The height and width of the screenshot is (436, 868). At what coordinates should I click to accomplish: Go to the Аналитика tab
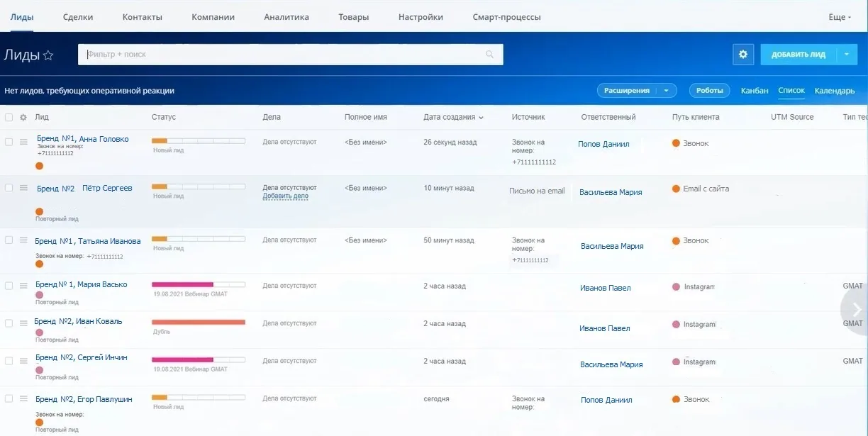(x=286, y=17)
